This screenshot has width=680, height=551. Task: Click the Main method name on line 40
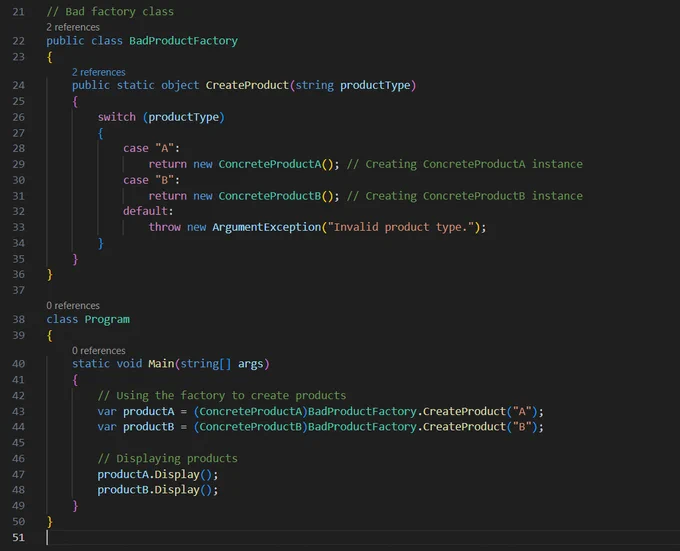(161, 364)
